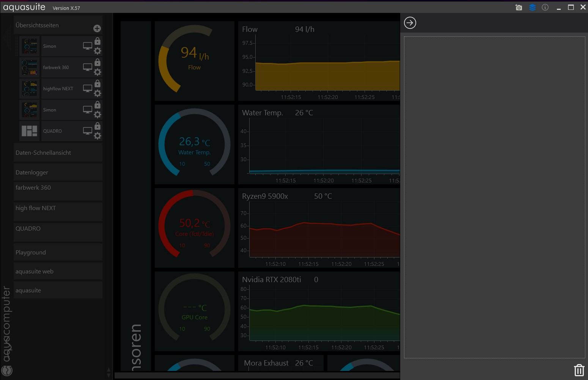Toggle the lock on the Simon page above QUADRO
The height and width of the screenshot is (380, 588).
point(97,105)
